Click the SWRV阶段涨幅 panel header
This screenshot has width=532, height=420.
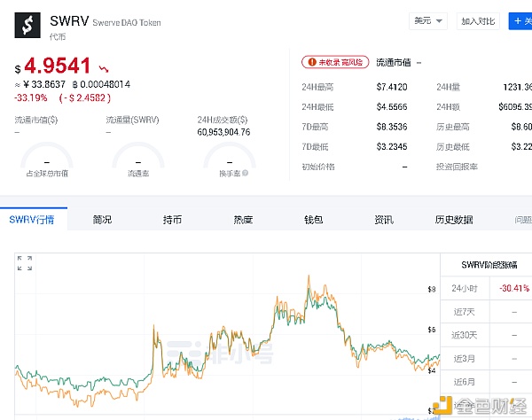[489, 265]
